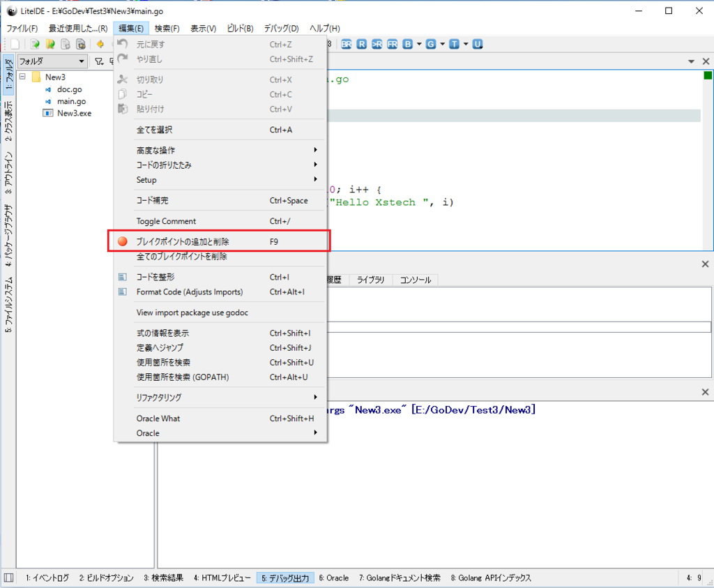Image resolution: width=714 pixels, height=588 pixels.
Task: Click the Open file toolbar icon
Action: 35,44
